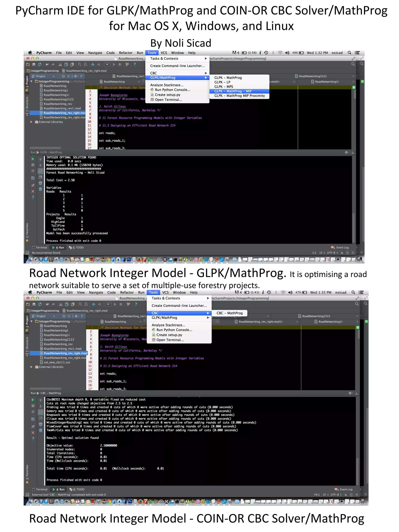Click red X close icon in CBC run panel
Viewport: 399px width, 532px height.
[x=33, y=432]
